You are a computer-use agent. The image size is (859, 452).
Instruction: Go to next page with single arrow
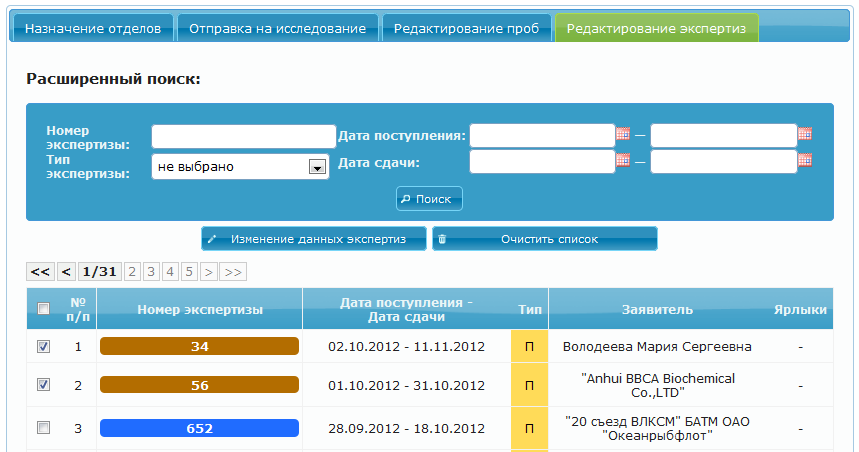point(209,271)
